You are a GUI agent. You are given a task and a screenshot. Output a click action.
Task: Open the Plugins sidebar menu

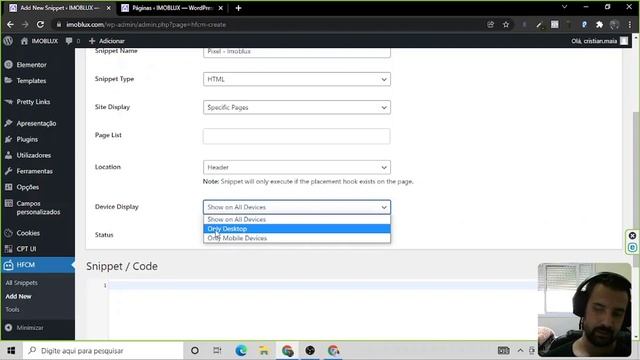[27, 139]
